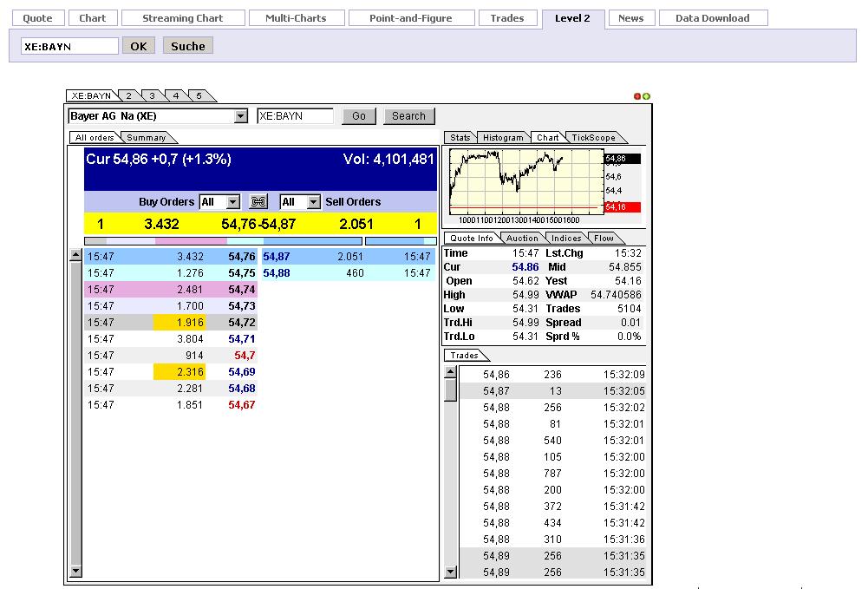Screen dimensions: 868x589
Task: Click the Suche button
Action: pos(187,46)
